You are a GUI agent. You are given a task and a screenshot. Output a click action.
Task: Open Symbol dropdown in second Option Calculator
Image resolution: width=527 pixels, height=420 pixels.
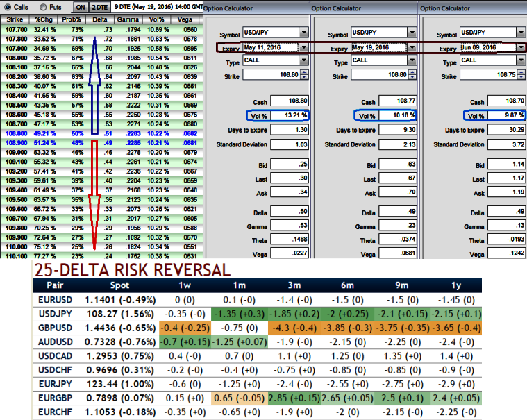[x=412, y=32]
